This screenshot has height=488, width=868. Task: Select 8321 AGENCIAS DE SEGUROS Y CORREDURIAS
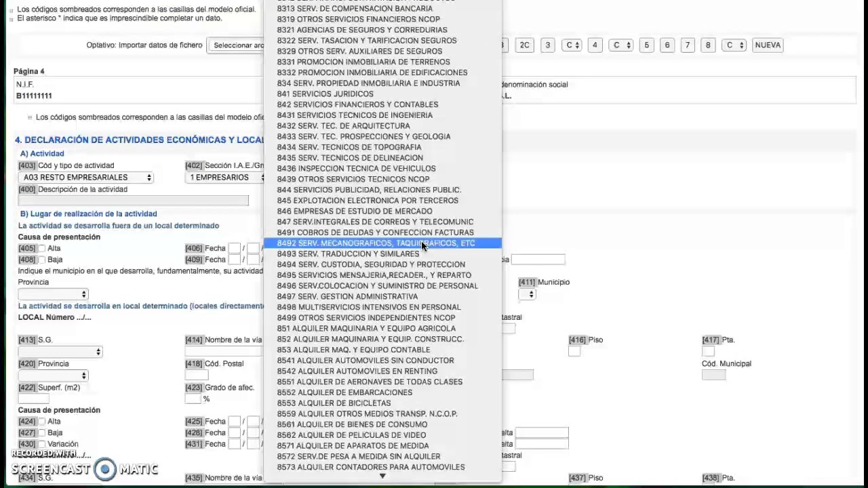382,30
